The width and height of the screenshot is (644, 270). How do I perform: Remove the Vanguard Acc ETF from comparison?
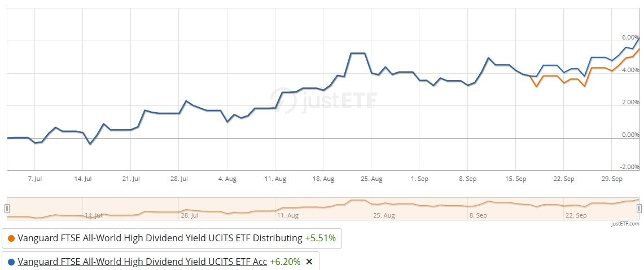309,262
